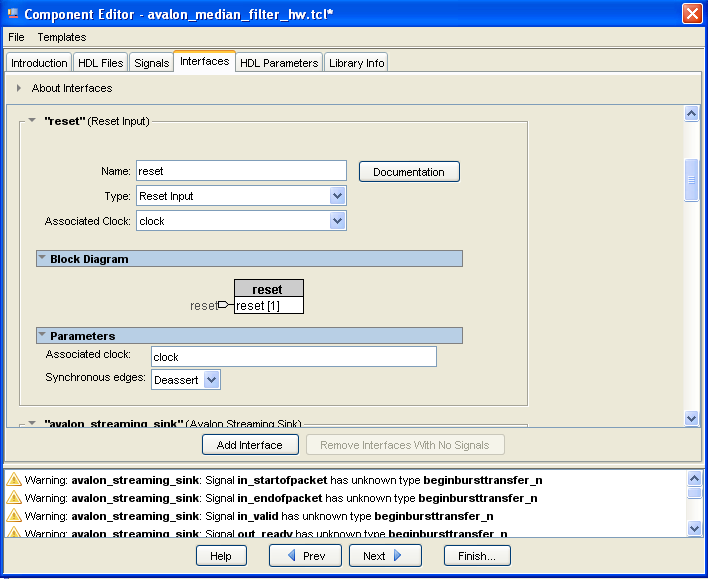The width and height of the screenshot is (708, 579).
Task: Collapse the "reset" interface section
Action: [x=32, y=121]
